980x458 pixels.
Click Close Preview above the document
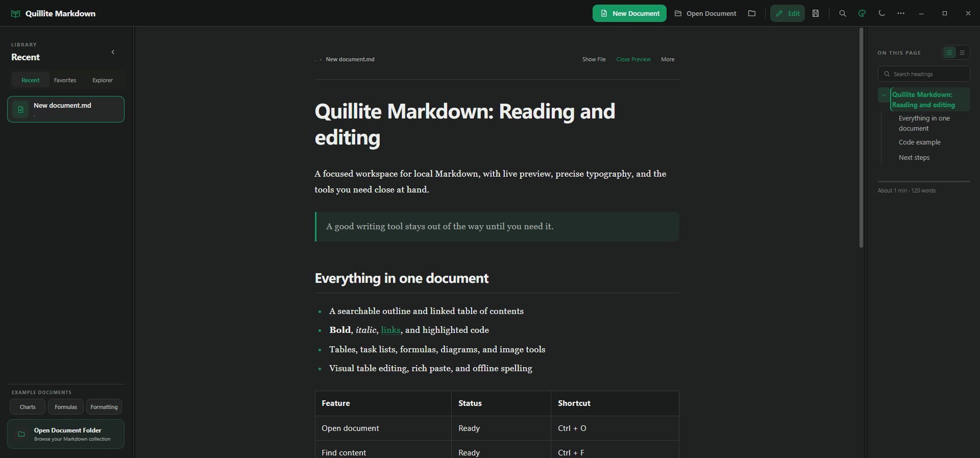pos(633,59)
